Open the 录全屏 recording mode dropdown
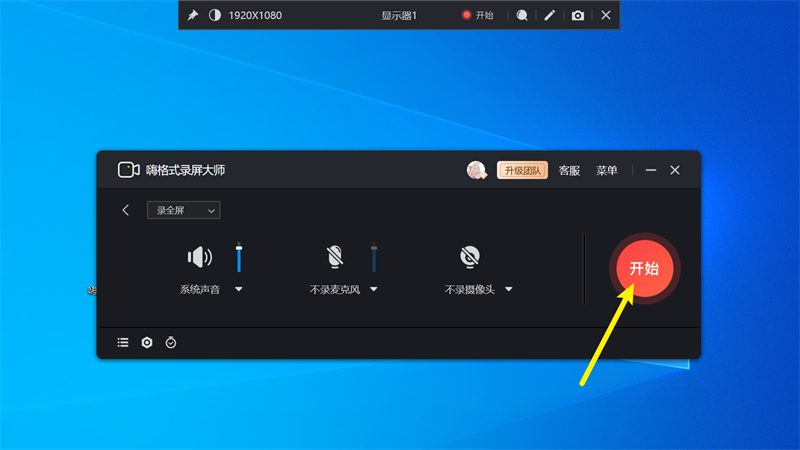 point(184,210)
